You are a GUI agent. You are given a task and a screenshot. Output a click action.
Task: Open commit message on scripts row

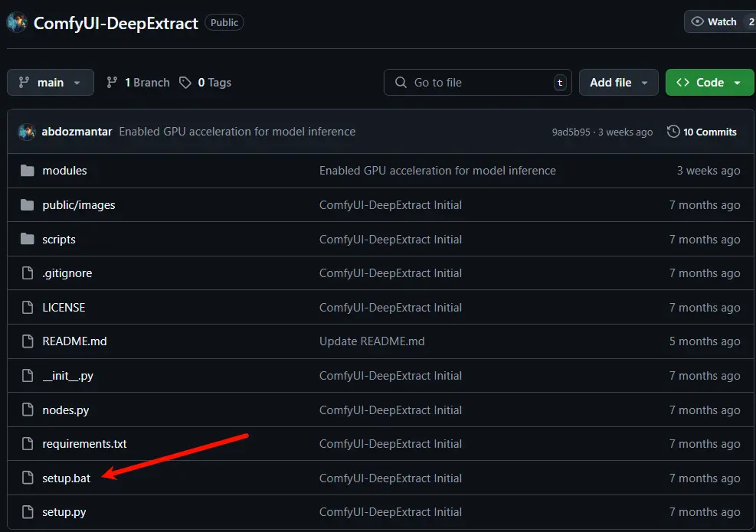click(x=391, y=240)
